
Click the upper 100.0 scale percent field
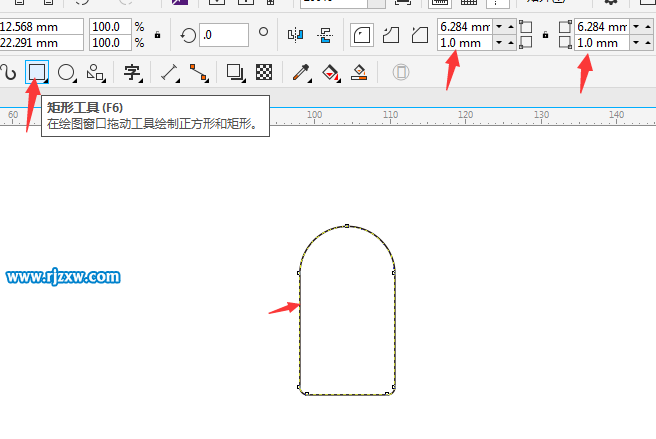pos(110,27)
